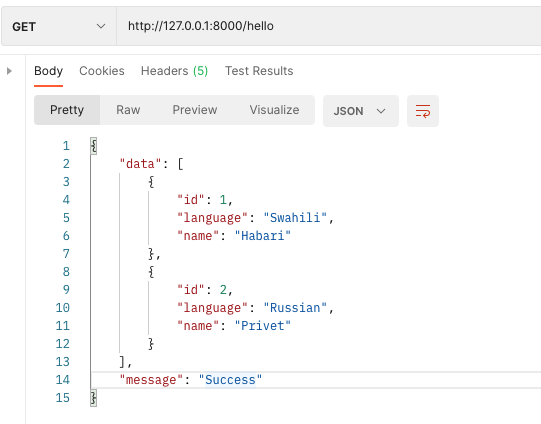Click the "Success" message value
This screenshot has width=541, height=424.
(x=230, y=380)
